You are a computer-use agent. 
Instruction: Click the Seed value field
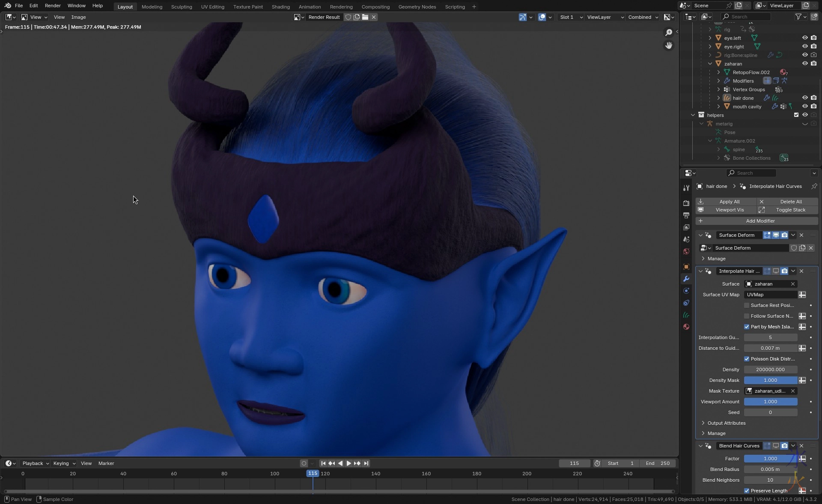point(770,412)
